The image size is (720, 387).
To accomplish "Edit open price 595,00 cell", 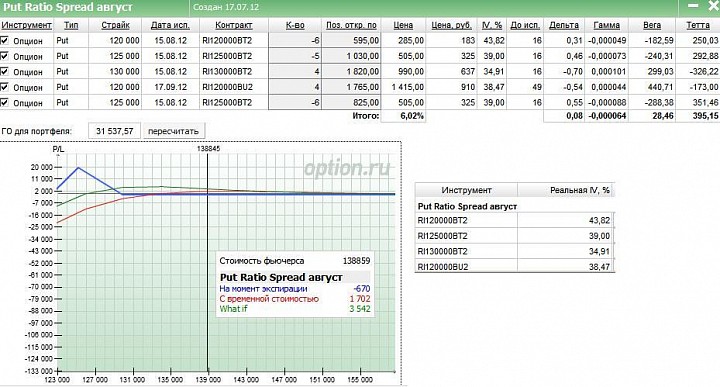I will [351, 41].
